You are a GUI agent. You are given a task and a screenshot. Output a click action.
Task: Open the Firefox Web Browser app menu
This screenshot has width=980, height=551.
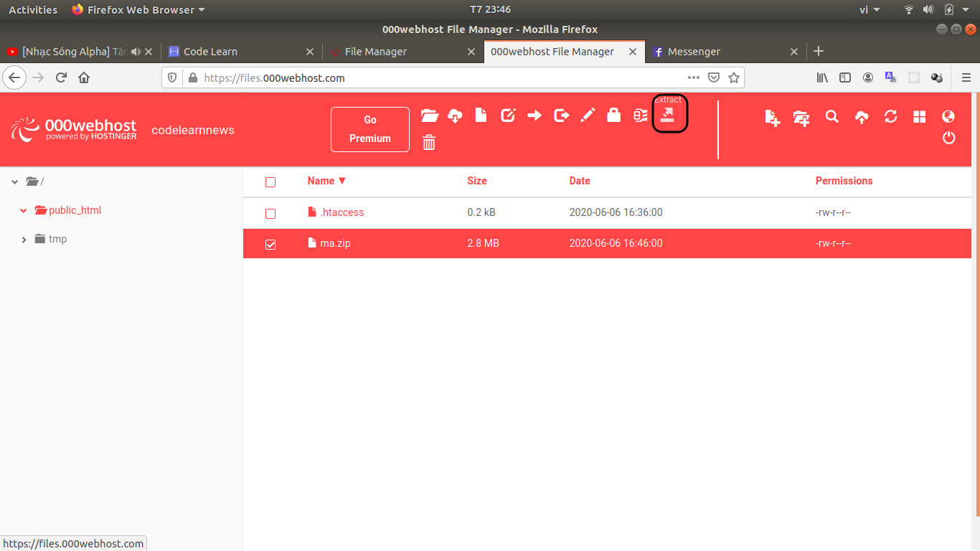pyautogui.click(x=138, y=9)
